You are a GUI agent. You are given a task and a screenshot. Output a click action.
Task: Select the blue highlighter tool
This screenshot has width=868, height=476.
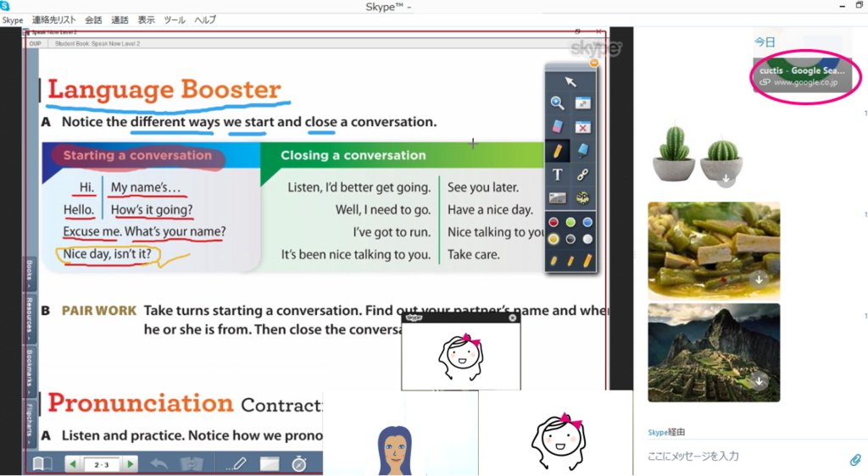582,151
